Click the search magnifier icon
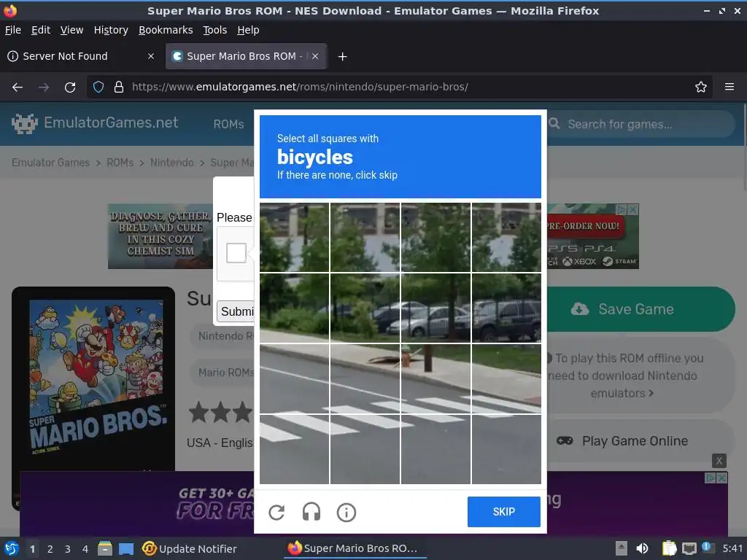Screen dimensions: 747x560 554,124
